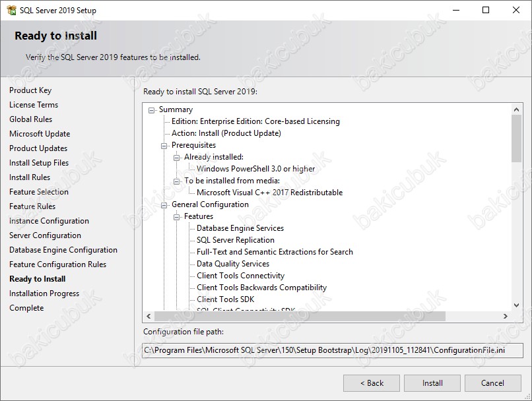Select the Install Setup Files step
The image size is (532, 401).
39,163
